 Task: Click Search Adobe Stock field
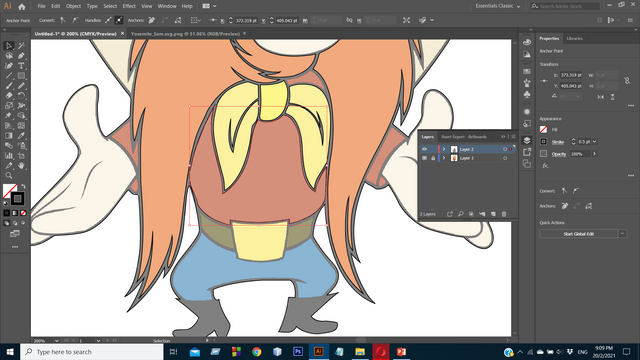pos(565,6)
